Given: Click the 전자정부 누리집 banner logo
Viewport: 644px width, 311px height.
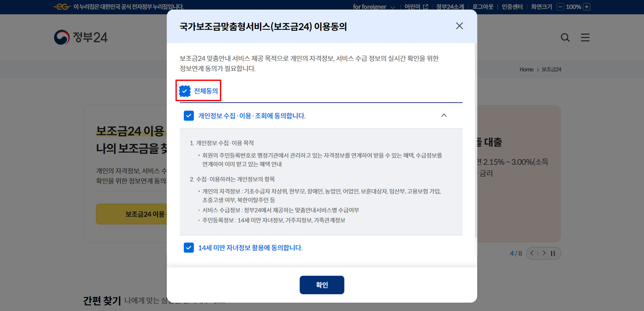Looking at the screenshot, I should click(x=62, y=6).
